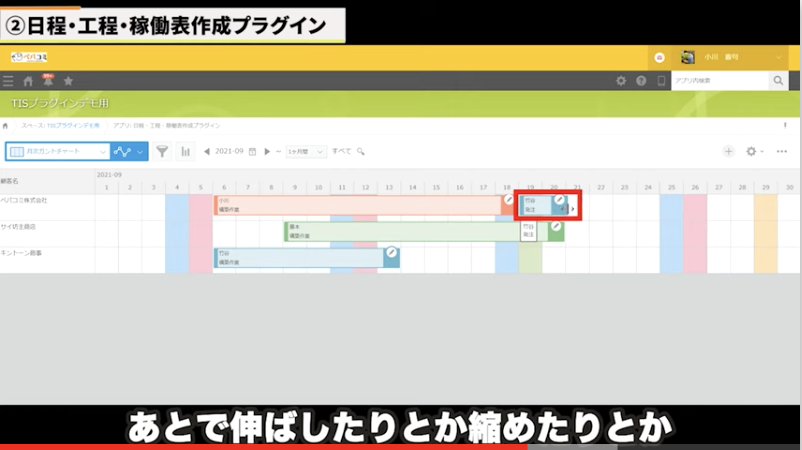Expand the 1ヶ月間 period dropdown
Viewport: 802px width, 450px height.
click(320, 151)
